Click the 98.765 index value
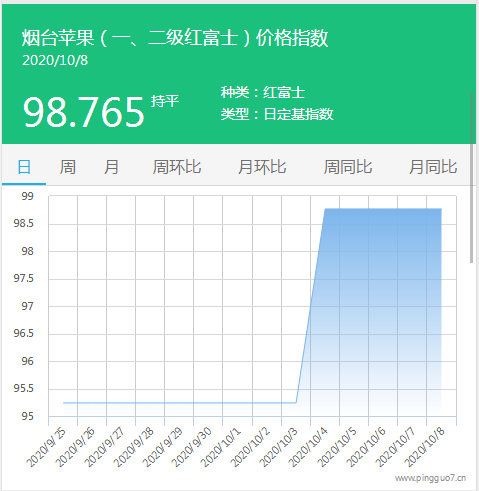This screenshot has width=479, height=491. coord(84,112)
